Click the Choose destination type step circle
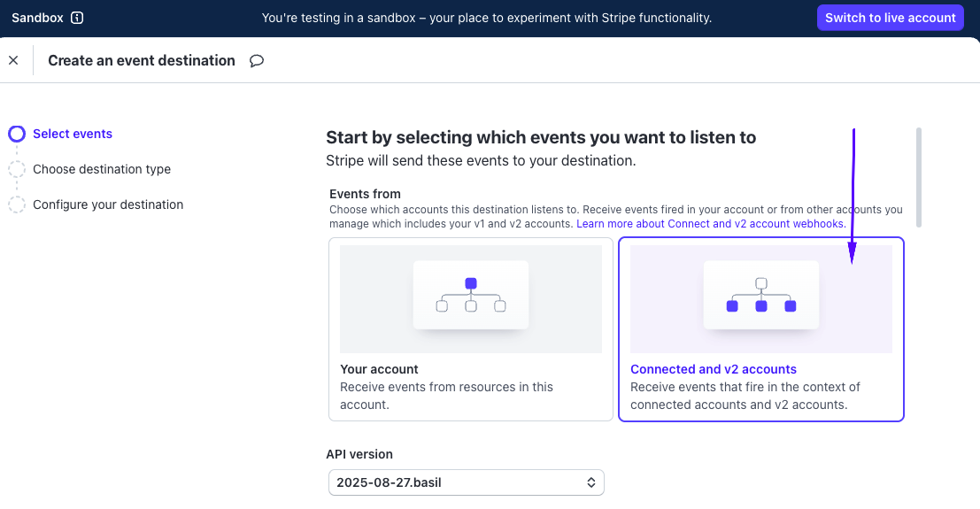 click(x=17, y=169)
